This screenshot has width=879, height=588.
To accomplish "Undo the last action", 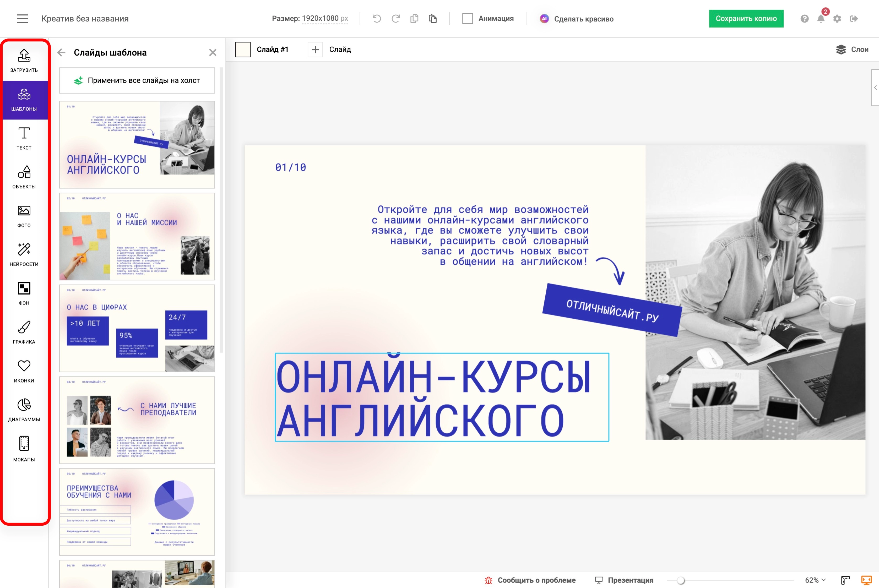I will click(377, 18).
